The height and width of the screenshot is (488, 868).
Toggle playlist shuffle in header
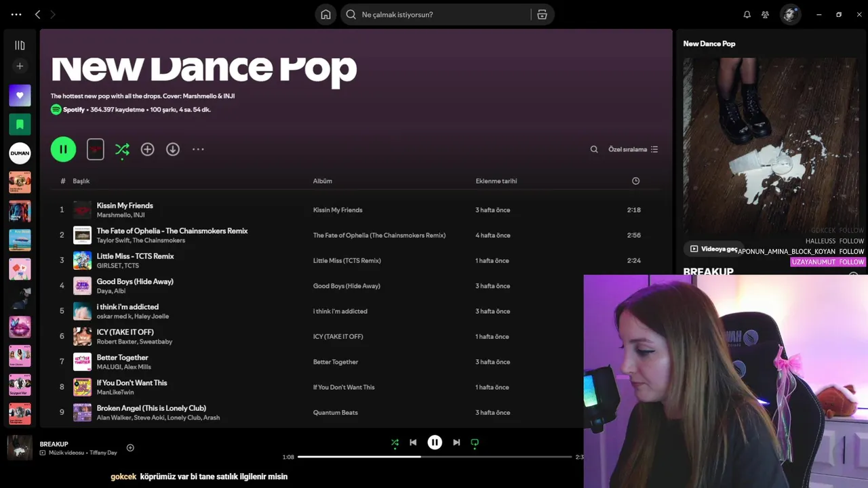point(122,149)
